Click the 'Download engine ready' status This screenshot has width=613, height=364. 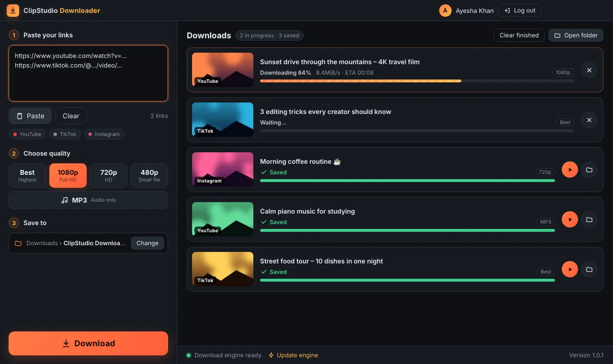click(x=224, y=355)
